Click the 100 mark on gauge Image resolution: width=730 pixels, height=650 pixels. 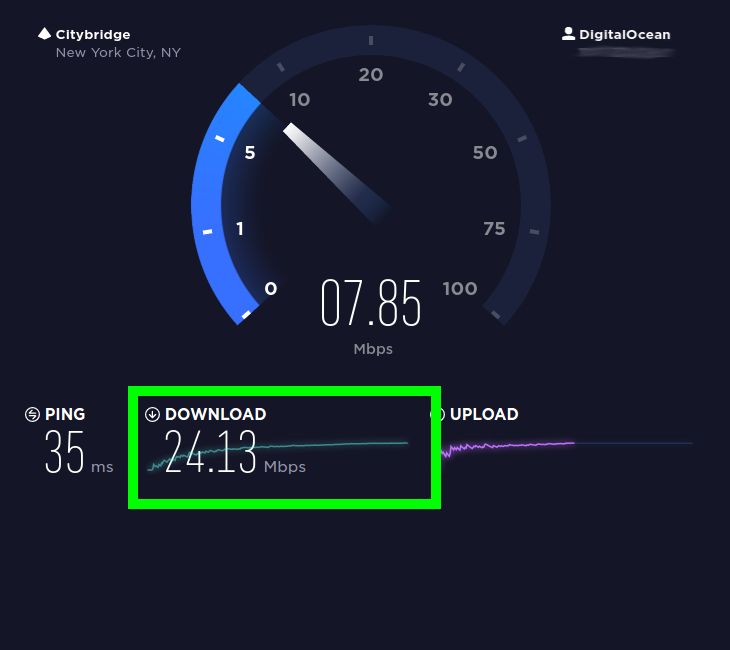tap(460, 289)
